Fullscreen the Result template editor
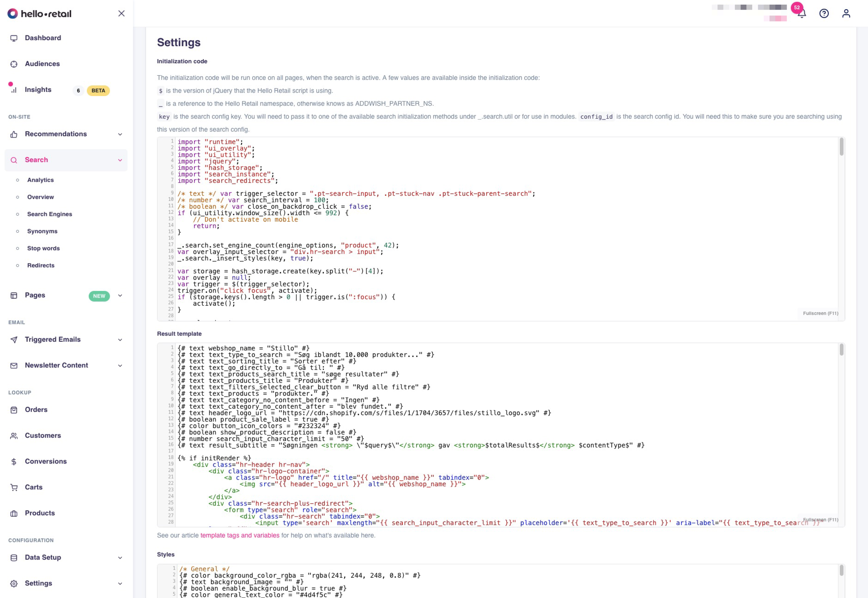 (x=820, y=520)
